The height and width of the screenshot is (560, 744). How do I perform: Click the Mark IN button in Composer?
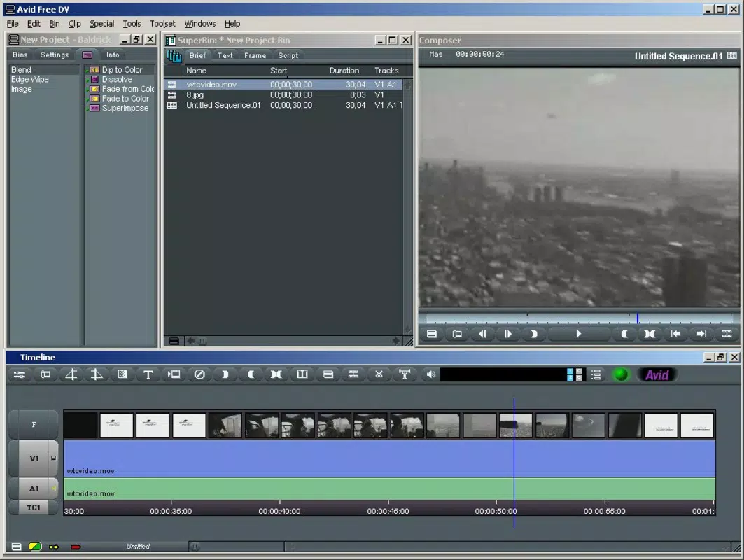coord(533,334)
